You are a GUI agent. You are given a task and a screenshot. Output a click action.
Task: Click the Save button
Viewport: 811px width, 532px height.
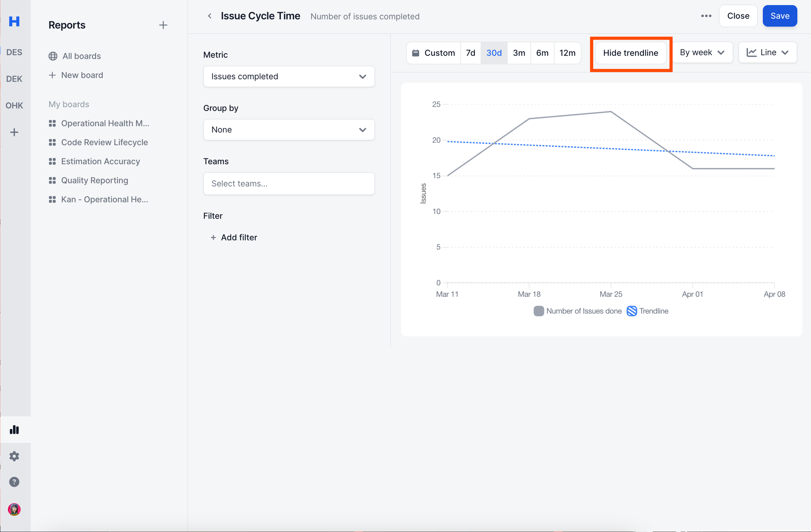(x=780, y=16)
